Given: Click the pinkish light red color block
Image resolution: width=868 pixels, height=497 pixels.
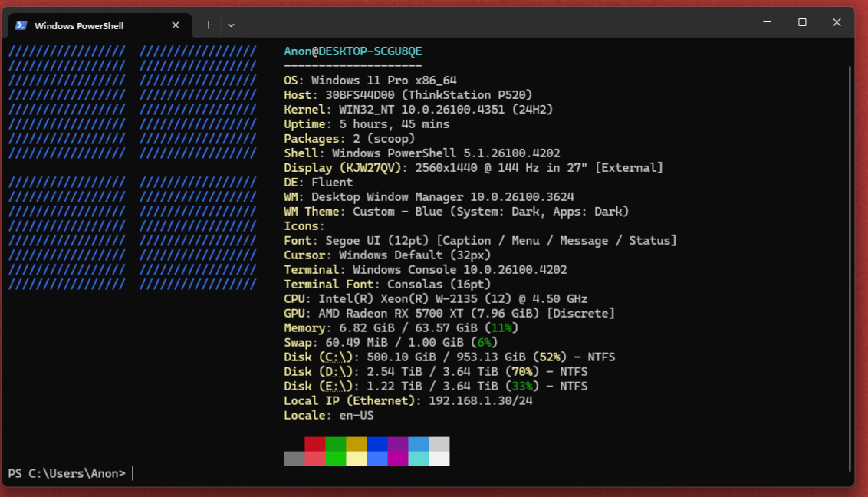Looking at the screenshot, I should (x=315, y=458).
